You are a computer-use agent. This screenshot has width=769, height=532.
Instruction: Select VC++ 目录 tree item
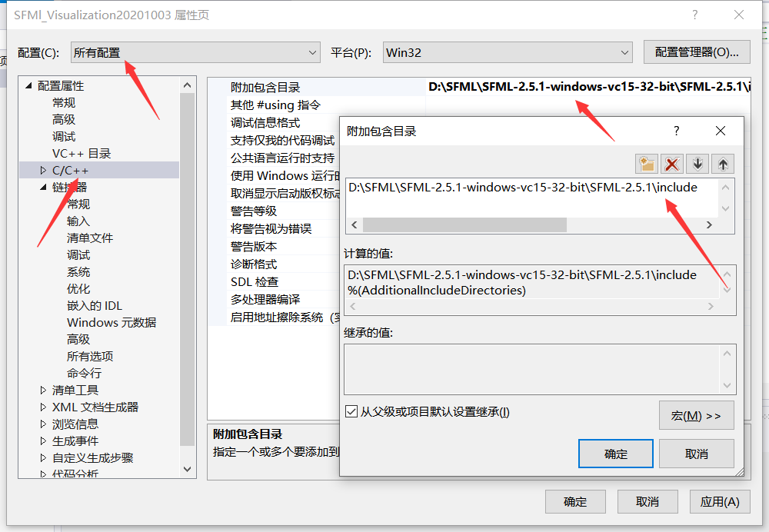[82, 154]
